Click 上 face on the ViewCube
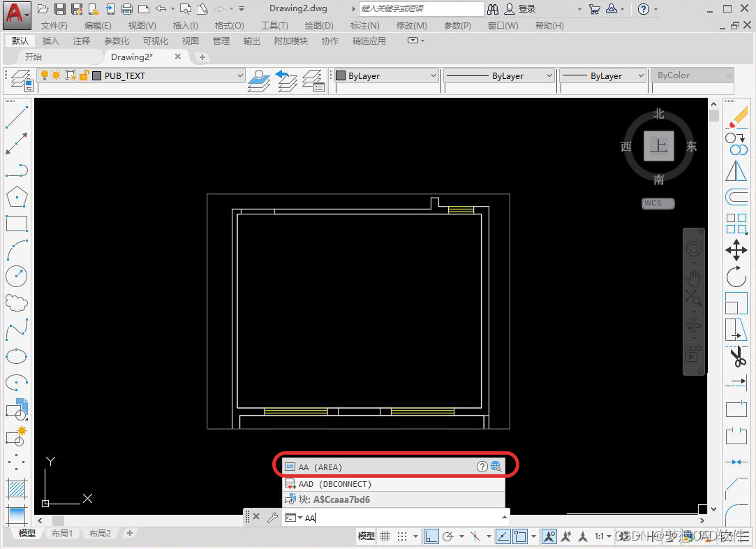 (658, 146)
